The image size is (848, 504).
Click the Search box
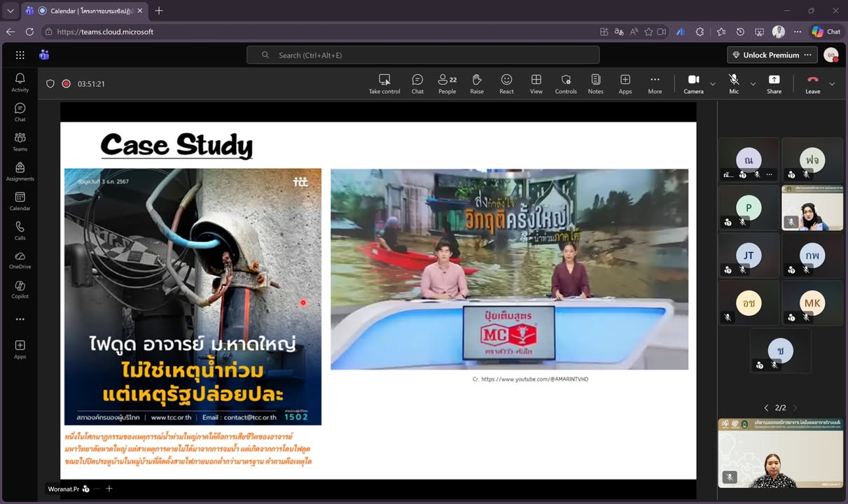click(423, 55)
